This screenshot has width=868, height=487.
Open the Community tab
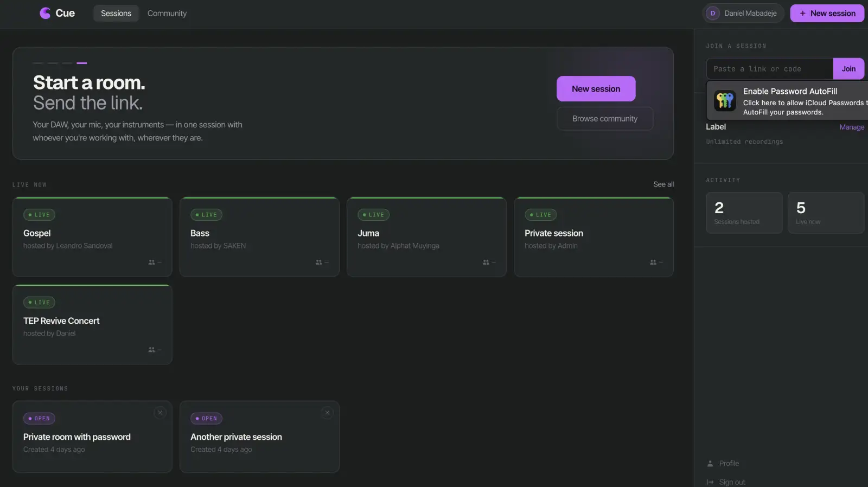click(167, 13)
